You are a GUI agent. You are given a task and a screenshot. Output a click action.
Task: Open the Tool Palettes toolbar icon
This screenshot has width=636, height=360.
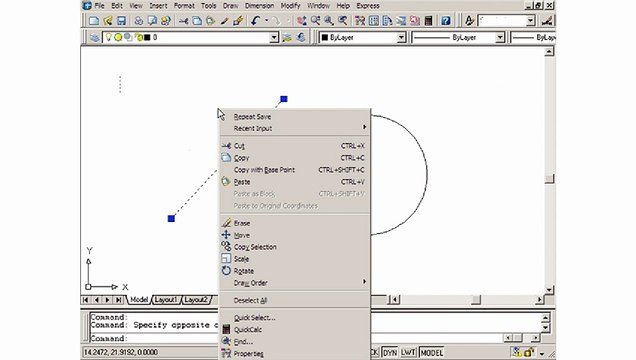click(387, 21)
